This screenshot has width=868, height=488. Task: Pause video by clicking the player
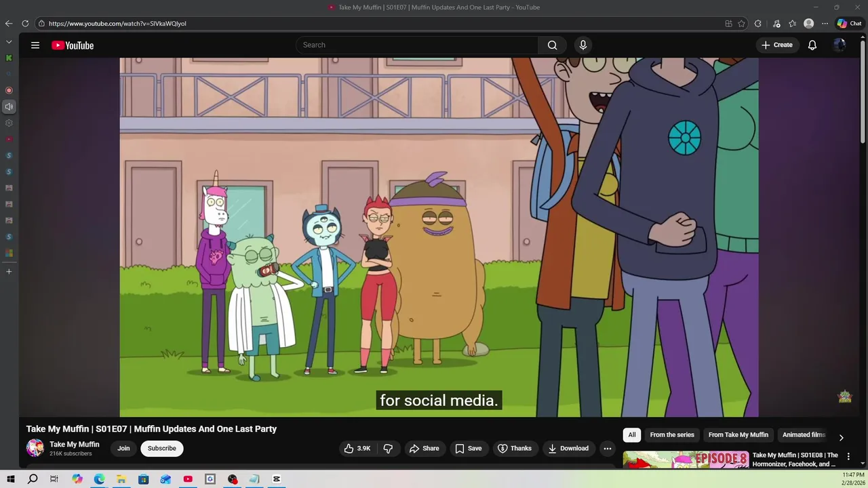pyautogui.click(x=439, y=237)
